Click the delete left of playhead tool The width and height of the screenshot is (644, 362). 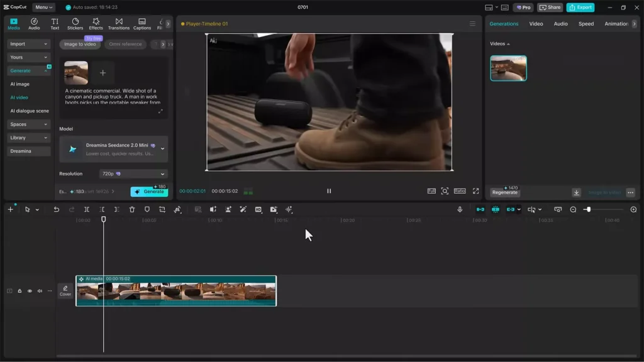pos(102,209)
